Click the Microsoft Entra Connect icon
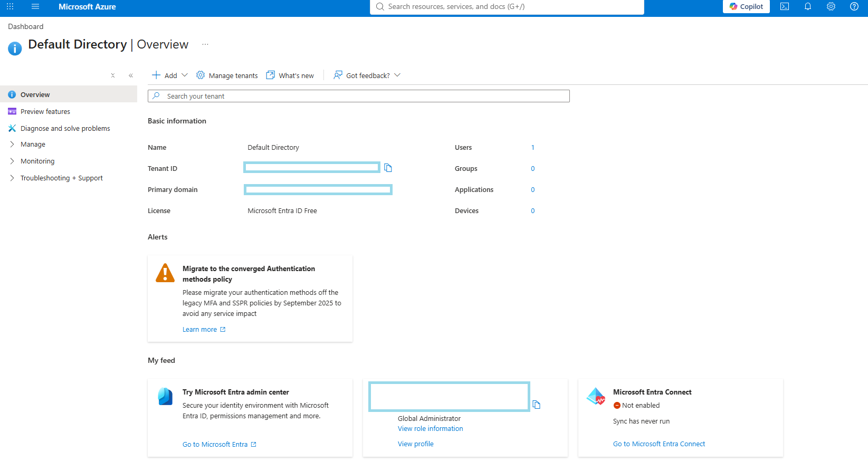The width and height of the screenshot is (868, 461). point(596,396)
